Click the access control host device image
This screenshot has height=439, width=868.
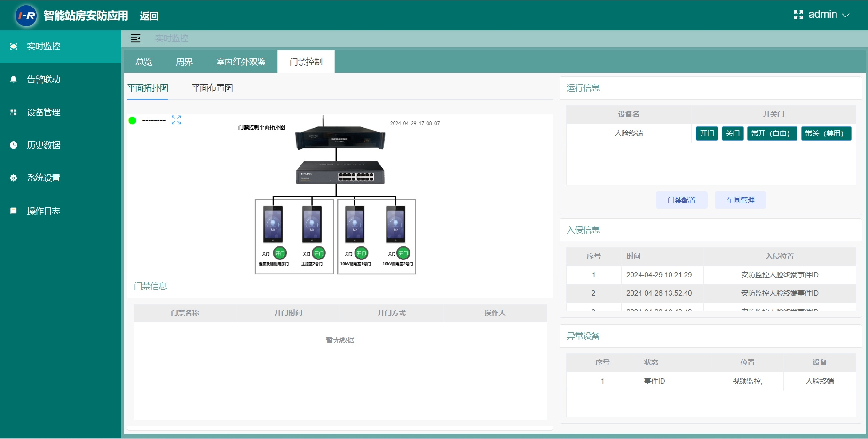340,138
